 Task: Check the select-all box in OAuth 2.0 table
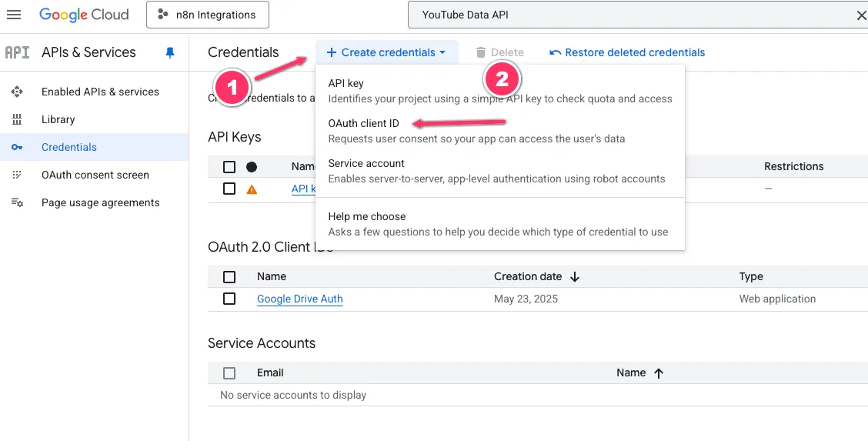(x=229, y=276)
